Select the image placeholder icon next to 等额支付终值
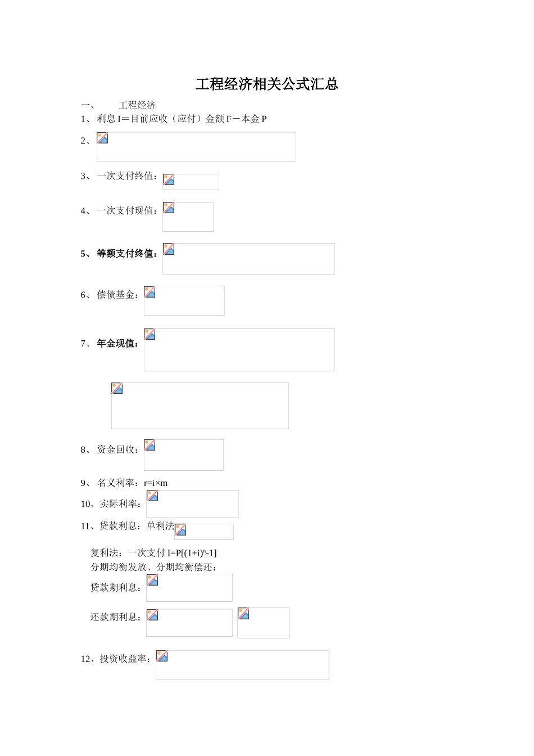This screenshot has width=534, height=756. [169, 249]
